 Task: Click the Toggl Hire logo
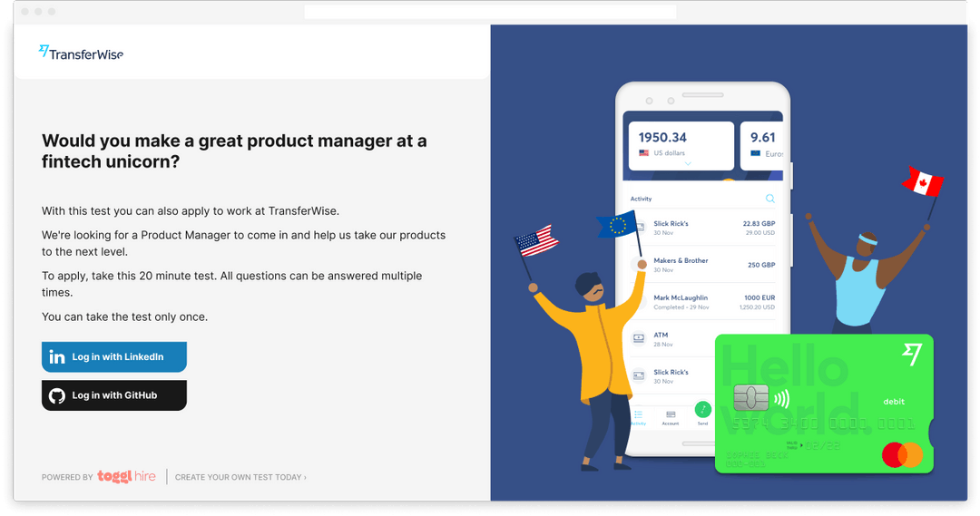127,477
